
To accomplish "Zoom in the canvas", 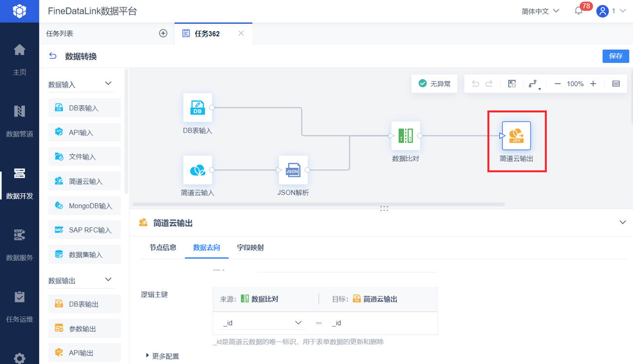I will pos(593,84).
